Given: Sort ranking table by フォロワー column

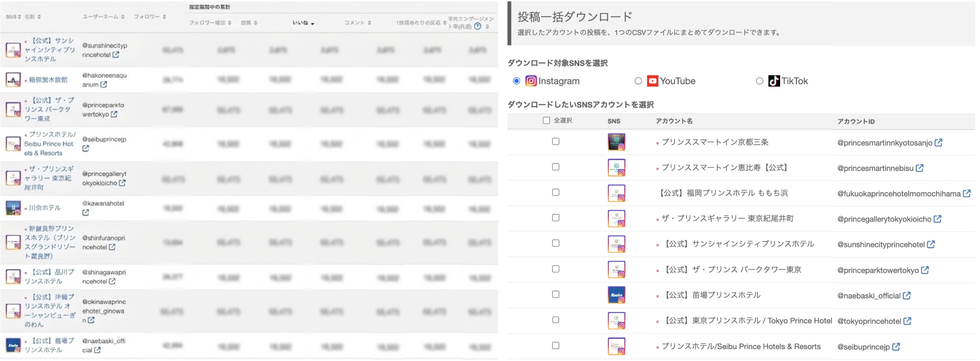Looking at the screenshot, I should click(x=150, y=17).
